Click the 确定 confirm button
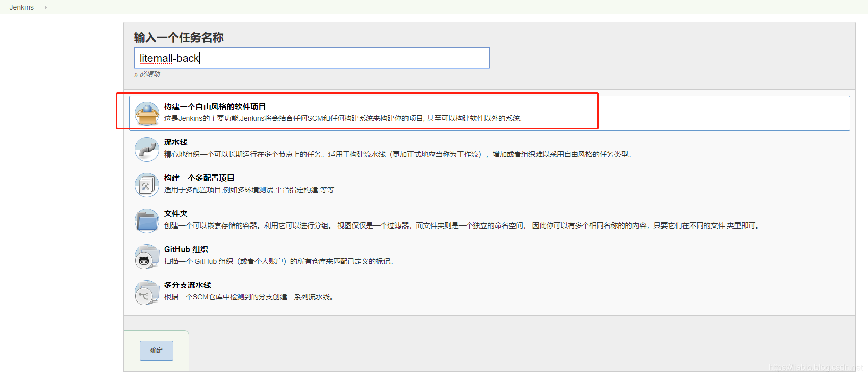868x377 pixels. coord(157,350)
